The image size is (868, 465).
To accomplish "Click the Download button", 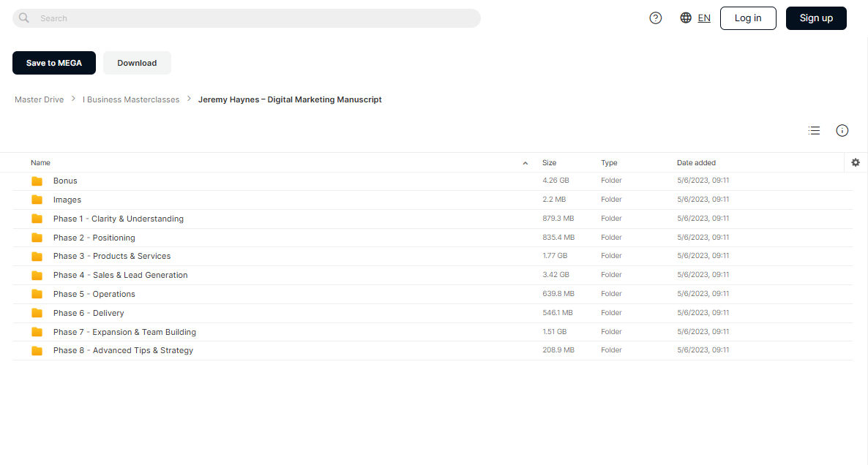I will point(137,63).
